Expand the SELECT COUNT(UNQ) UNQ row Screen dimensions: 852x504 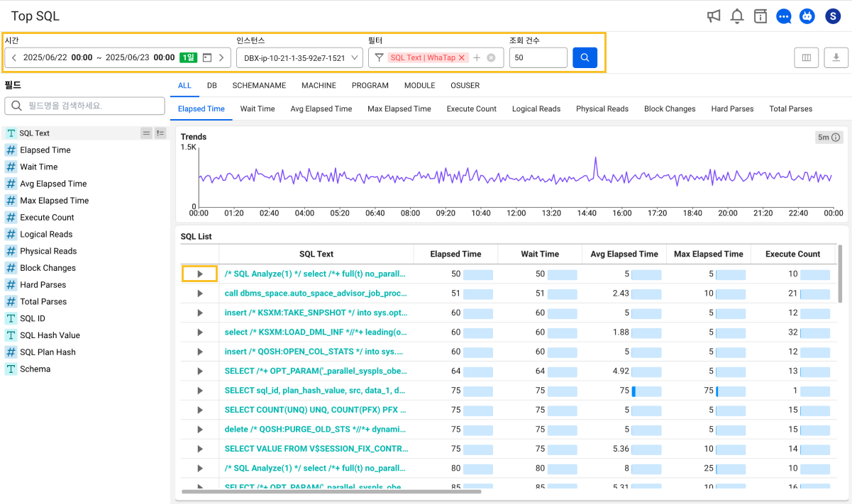pos(200,410)
